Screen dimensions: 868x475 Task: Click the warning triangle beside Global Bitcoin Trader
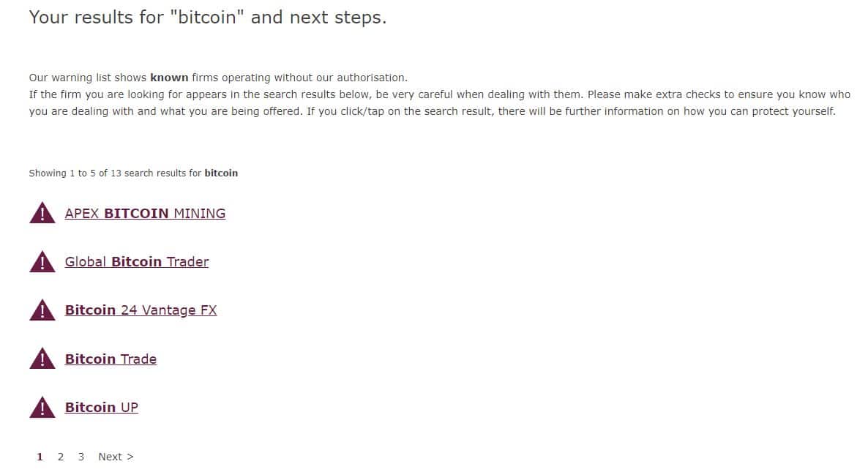[42, 262]
